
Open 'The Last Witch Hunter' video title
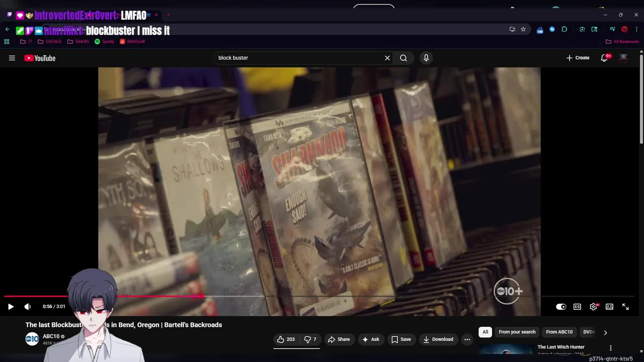pos(560,347)
